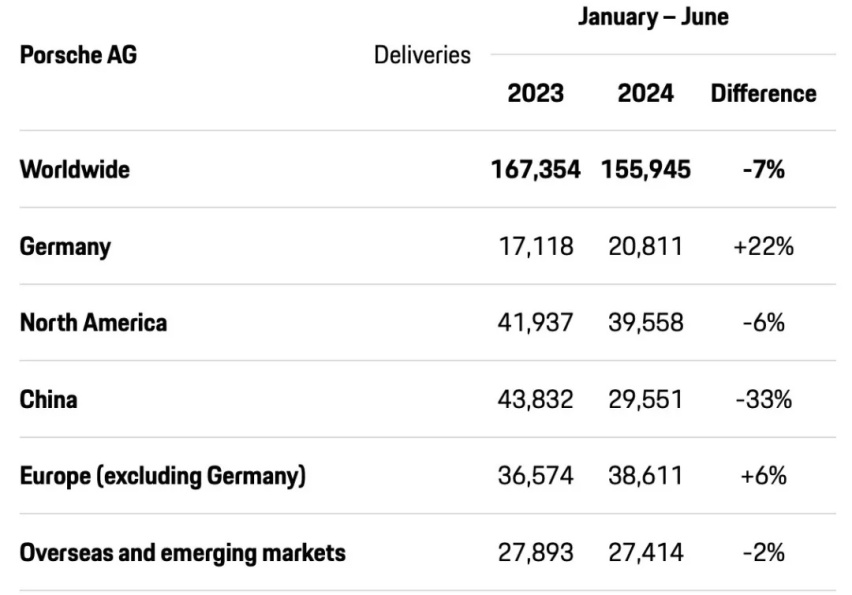
Task: Click China 2023 value 43,832
Action: [536, 399]
